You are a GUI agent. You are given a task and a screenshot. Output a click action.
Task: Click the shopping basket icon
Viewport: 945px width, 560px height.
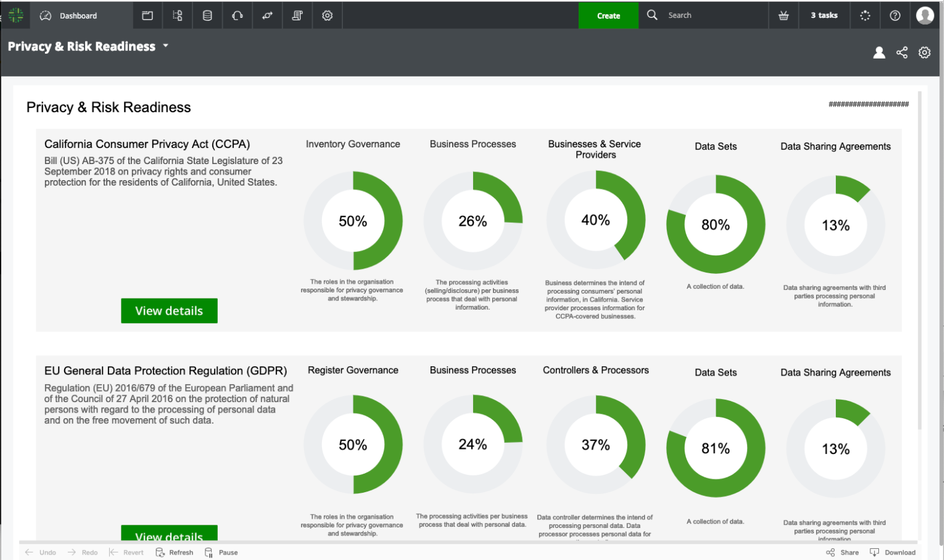coord(783,15)
